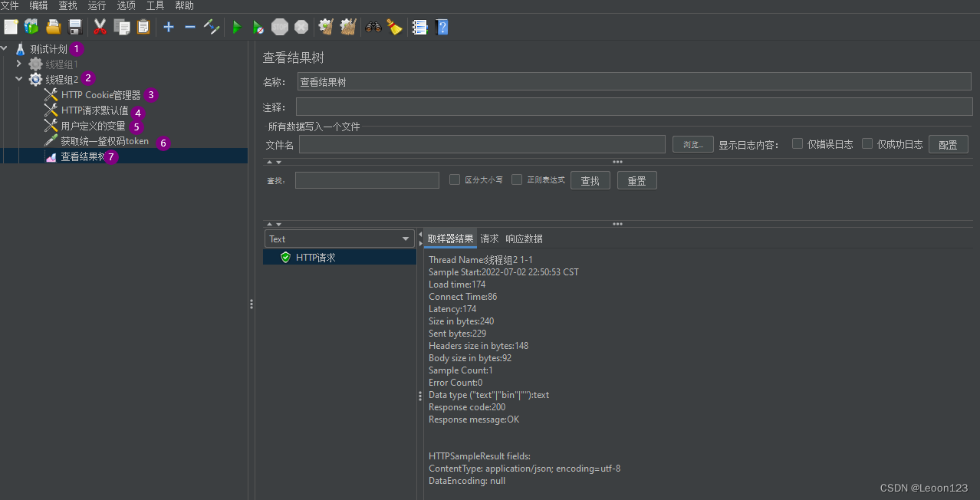Image resolution: width=980 pixels, height=500 pixels.
Task: Click the yellow broom Reset Search icon
Action: tap(394, 27)
